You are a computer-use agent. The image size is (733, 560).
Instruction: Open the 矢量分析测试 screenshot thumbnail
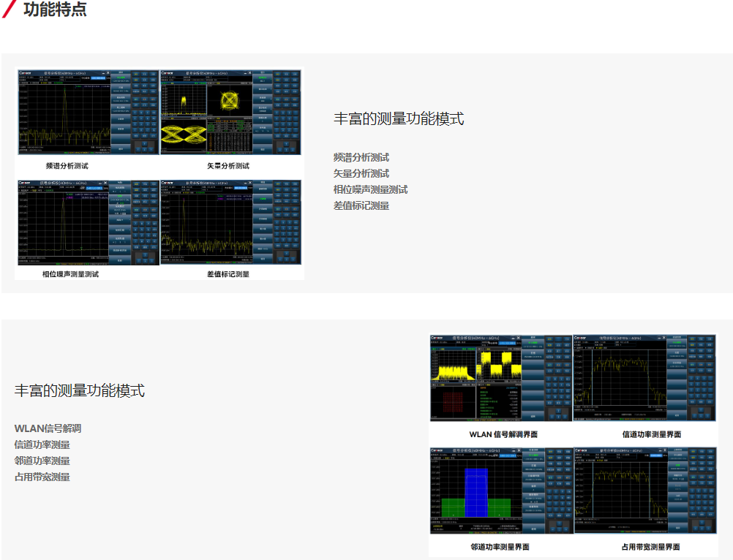pos(230,112)
